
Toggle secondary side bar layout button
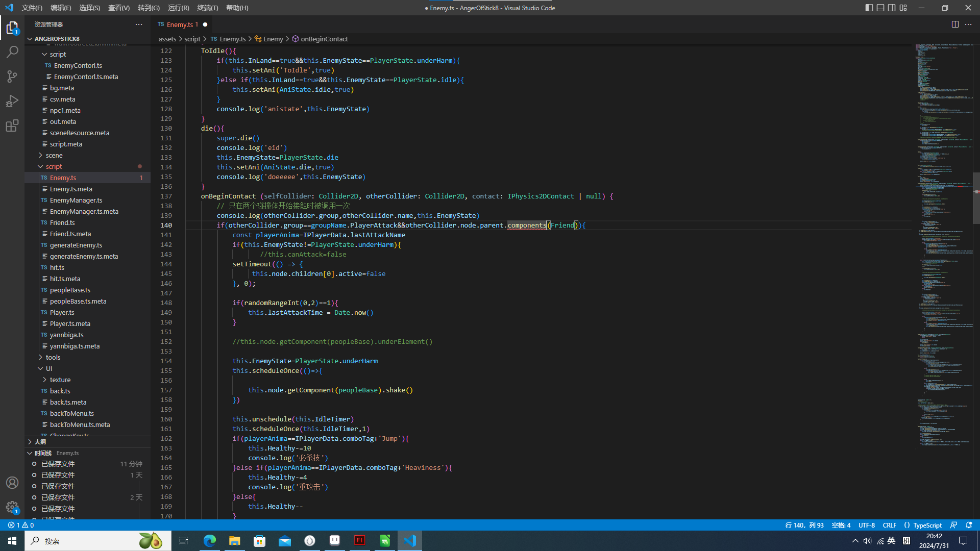pyautogui.click(x=892, y=8)
